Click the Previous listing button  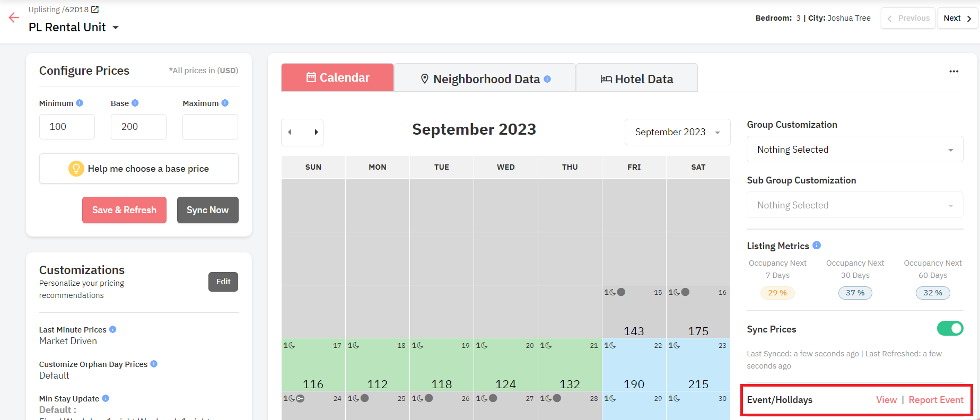(x=908, y=18)
